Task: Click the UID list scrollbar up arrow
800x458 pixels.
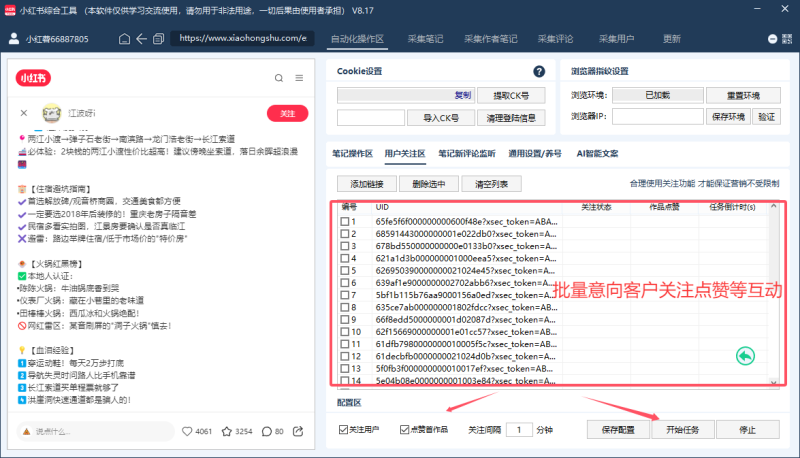Action: click(773, 206)
